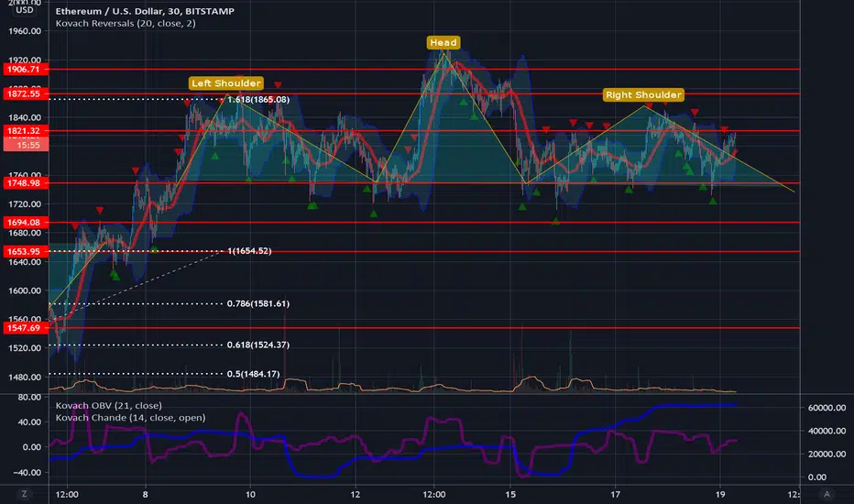Open Kovach Reversals indicator settings label

126,24
